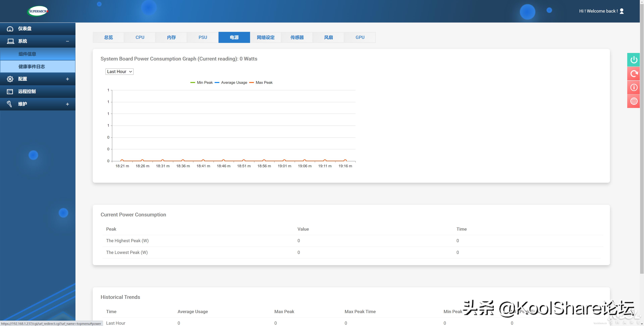Image resolution: width=644 pixels, height=326 pixels.
Task: Collapse the 系统 sidebar section
Action: click(x=67, y=41)
